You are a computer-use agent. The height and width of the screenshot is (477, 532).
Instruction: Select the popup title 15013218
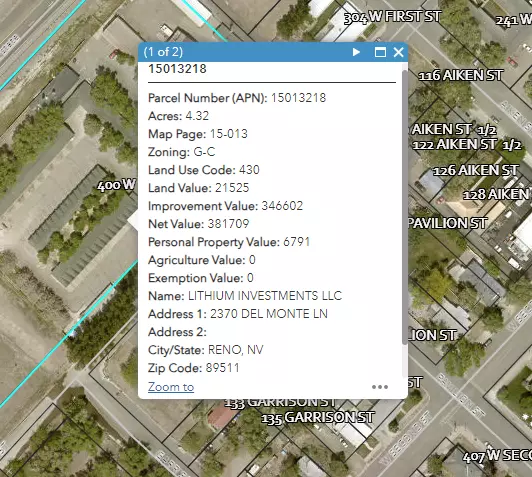pos(177,69)
